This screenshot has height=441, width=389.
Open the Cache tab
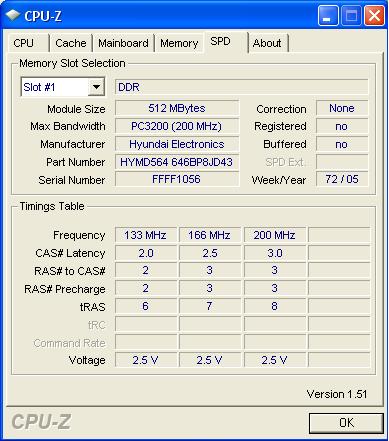(x=71, y=43)
